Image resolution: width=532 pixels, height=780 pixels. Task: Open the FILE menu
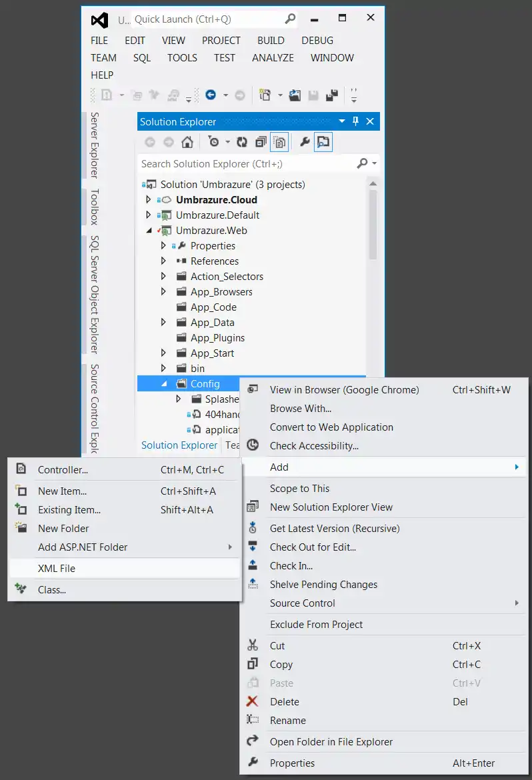[x=99, y=41]
